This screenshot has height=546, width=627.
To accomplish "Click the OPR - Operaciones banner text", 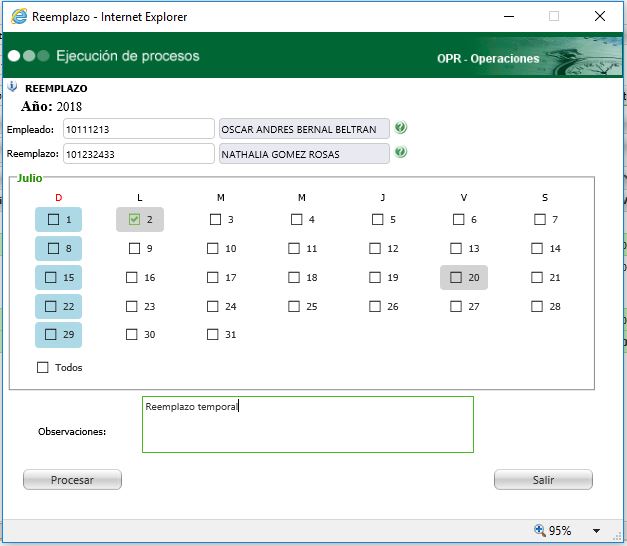I will [x=488, y=58].
